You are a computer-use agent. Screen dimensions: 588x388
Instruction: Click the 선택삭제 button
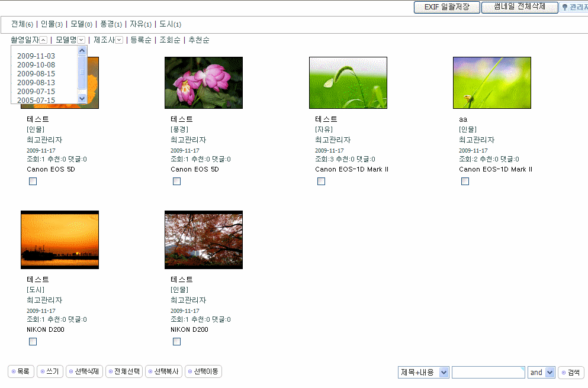click(84, 371)
